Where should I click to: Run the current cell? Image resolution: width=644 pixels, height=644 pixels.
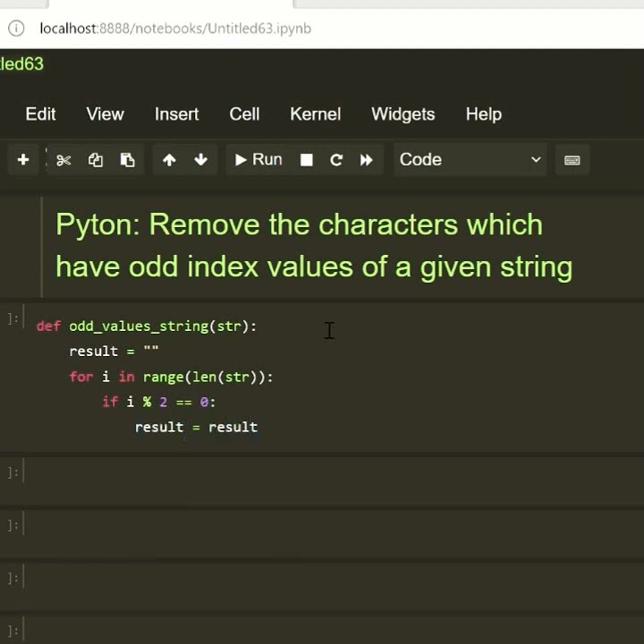[x=258, y=160]
